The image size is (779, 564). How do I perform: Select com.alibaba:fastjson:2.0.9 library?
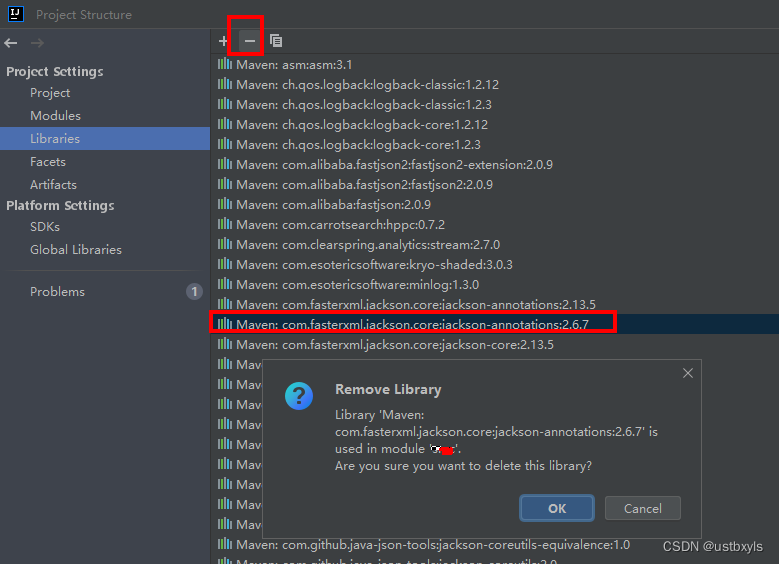coord(333,205)
